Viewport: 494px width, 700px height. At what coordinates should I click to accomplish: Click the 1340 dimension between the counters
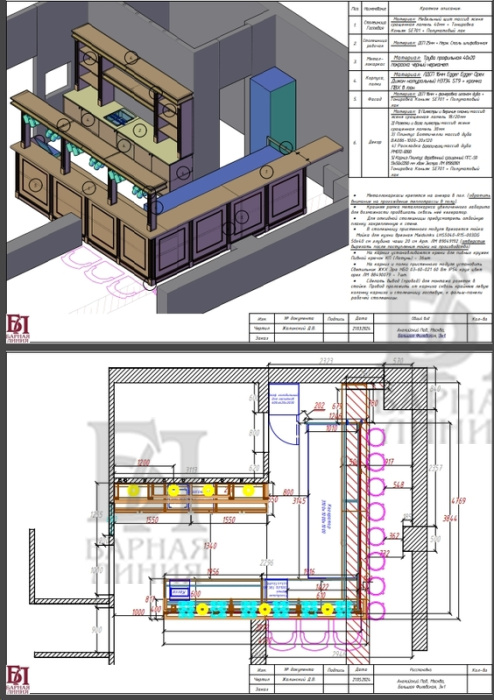(x=210, y=546)
